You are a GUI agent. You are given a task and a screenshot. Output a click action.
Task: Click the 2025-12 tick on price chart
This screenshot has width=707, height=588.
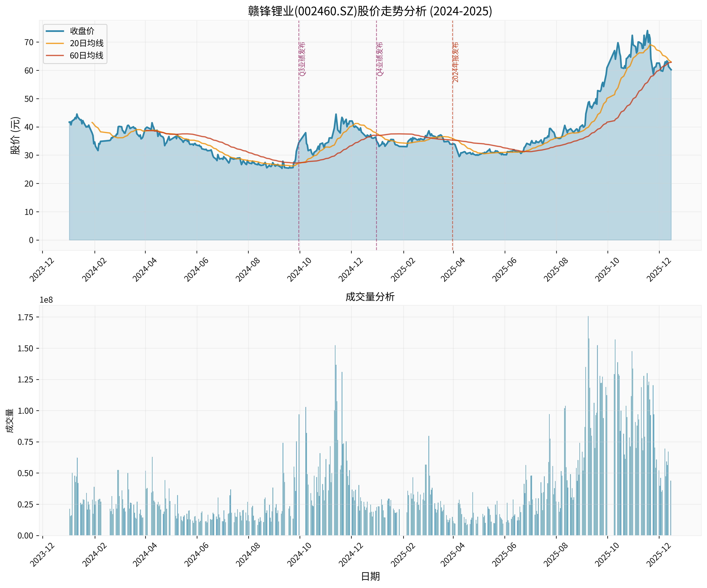pos(659,269)
